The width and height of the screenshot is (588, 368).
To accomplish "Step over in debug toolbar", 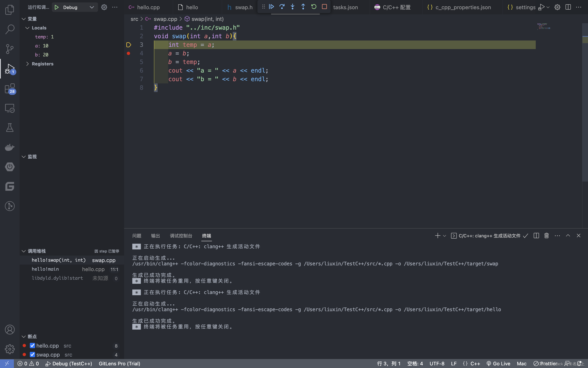I will [x=282, y=7].
